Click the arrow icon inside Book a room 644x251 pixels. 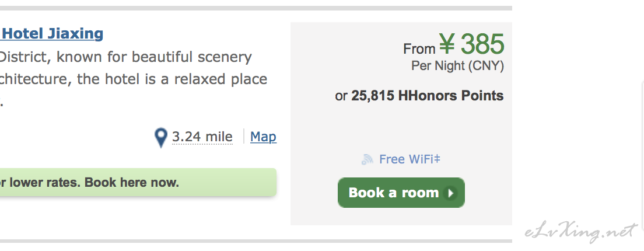(x=450, y=193)
